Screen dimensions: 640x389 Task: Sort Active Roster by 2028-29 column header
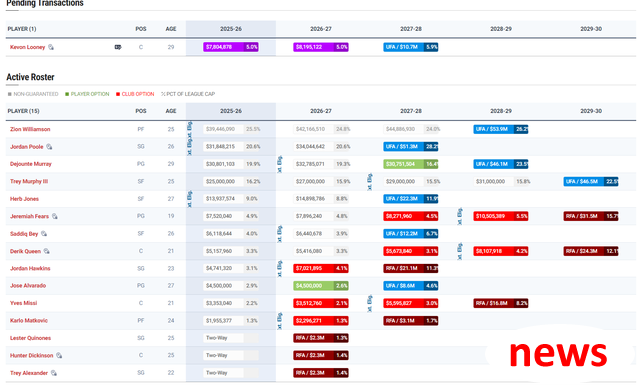501,111
